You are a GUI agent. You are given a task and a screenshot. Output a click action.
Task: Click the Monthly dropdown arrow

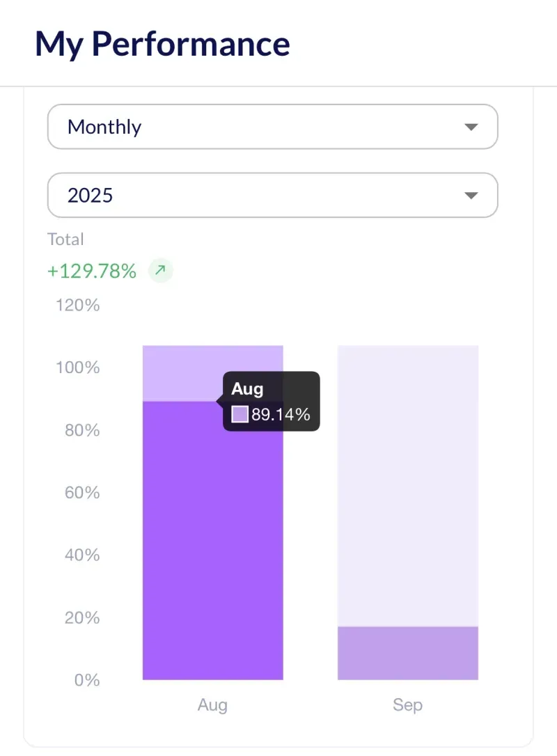click(x=471, y=127)
